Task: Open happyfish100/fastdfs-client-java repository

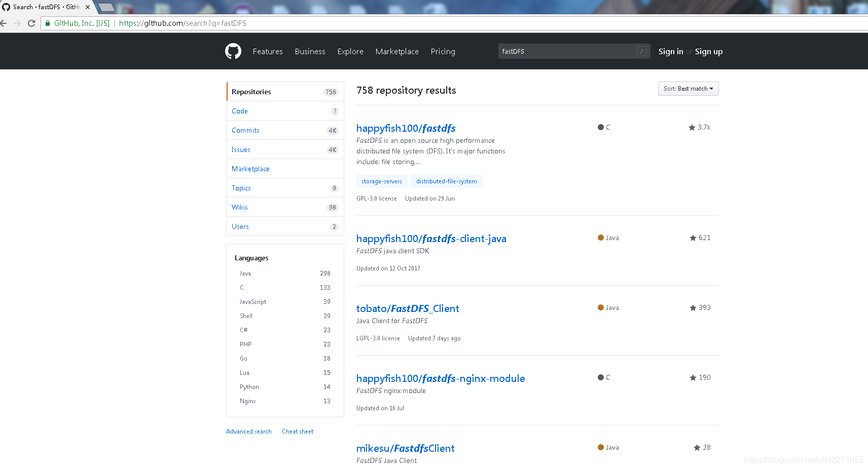Action: click(431, 239)
